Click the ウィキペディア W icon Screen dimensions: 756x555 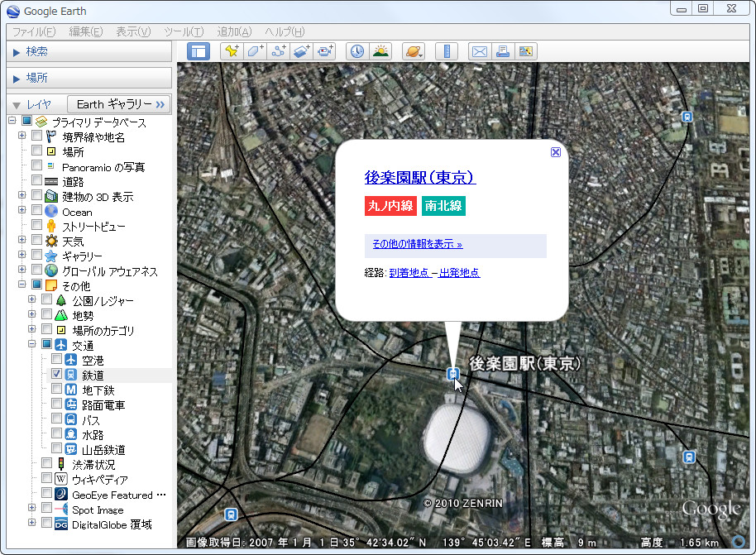pos(60,479)
